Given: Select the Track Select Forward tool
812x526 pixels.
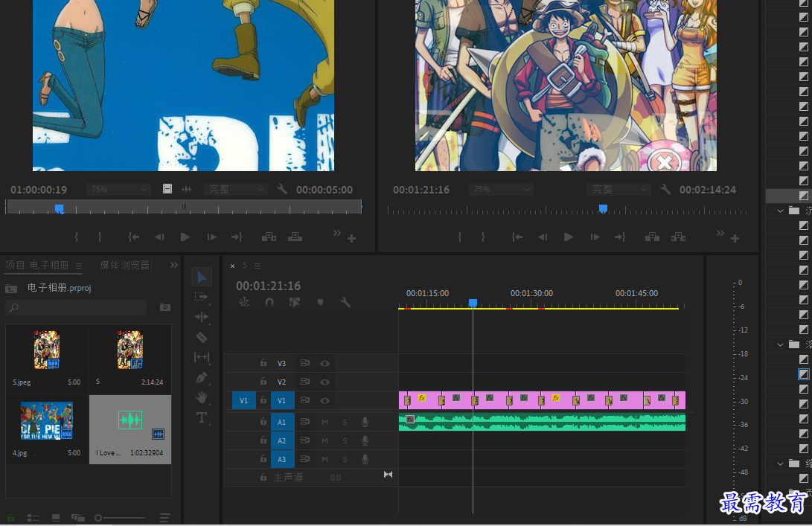Looking at the screenshot, I should click(x=201, y=297).
